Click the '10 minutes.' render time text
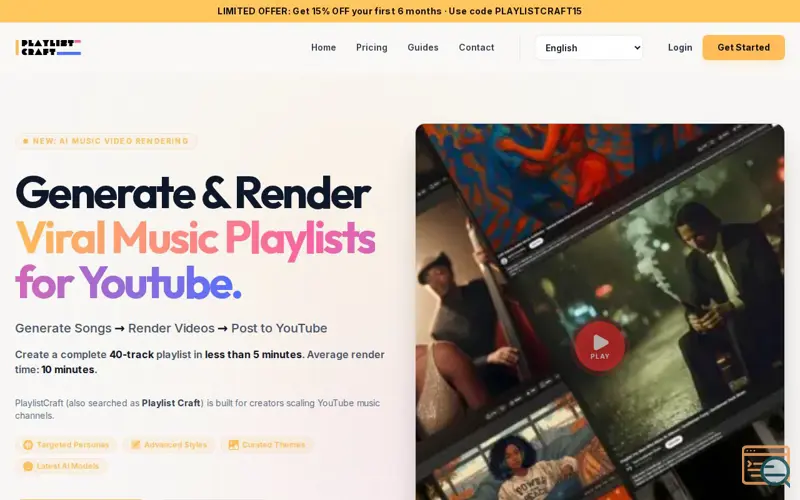The width and height of the screenshot is (800, 500). tap(69, 369)
